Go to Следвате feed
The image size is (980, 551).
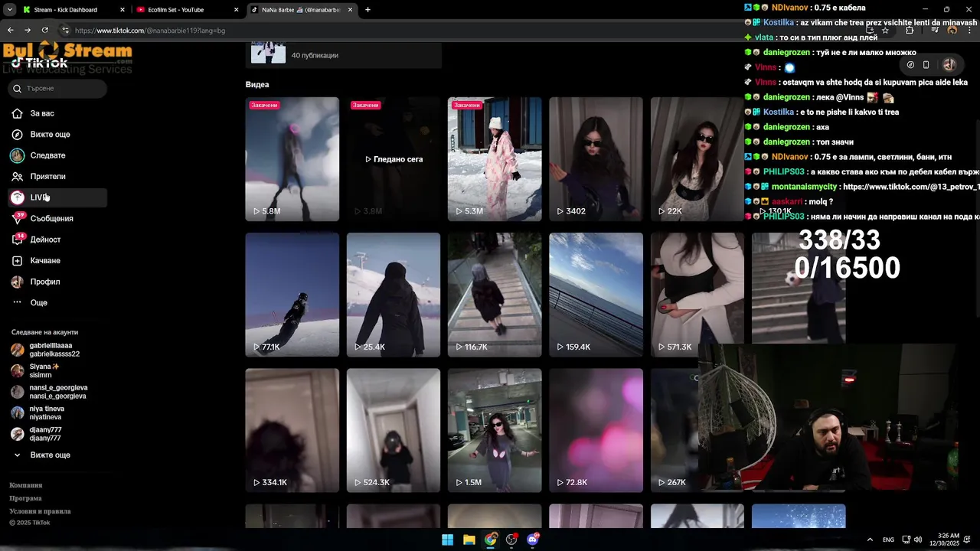tap(57, 155)
